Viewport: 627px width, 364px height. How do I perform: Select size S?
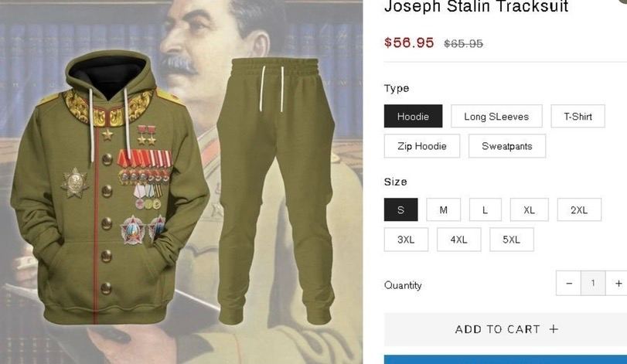[401, 209]
